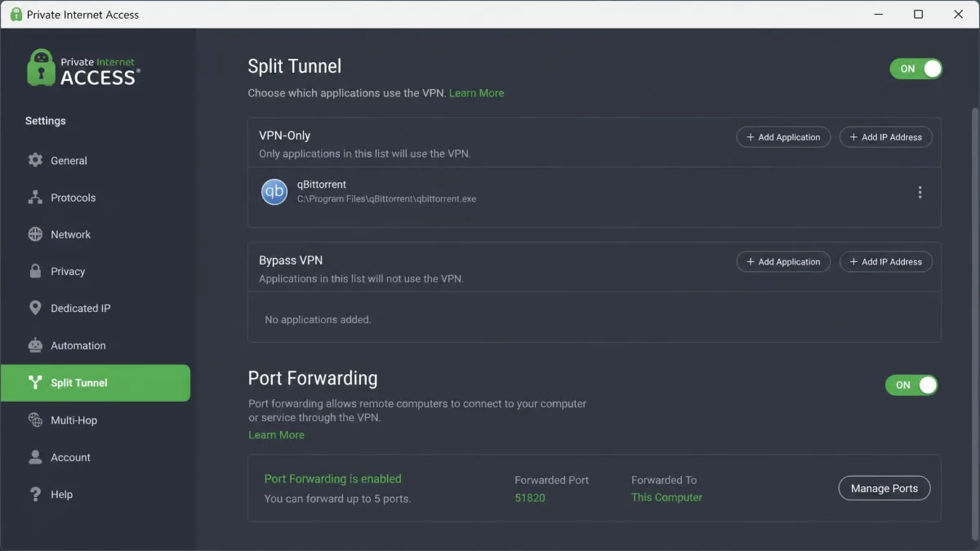Click the General gear icon in sidebar
The height and width of the screenshot is (551, 980).
pos(35,160)
